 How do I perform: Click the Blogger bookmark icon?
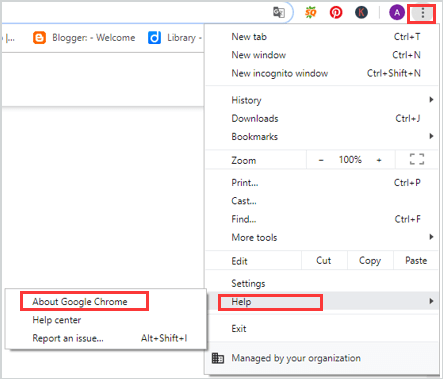click(39, 38)
